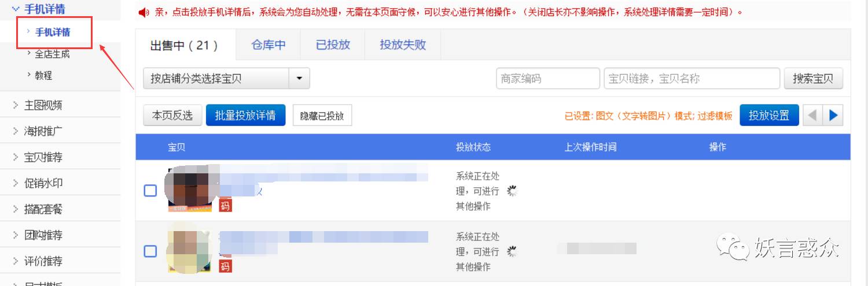Expand the 主图视频 sidebar menu
Image resolution: width=868 pixels, height=286 pixels.
(x=43, y=105)
